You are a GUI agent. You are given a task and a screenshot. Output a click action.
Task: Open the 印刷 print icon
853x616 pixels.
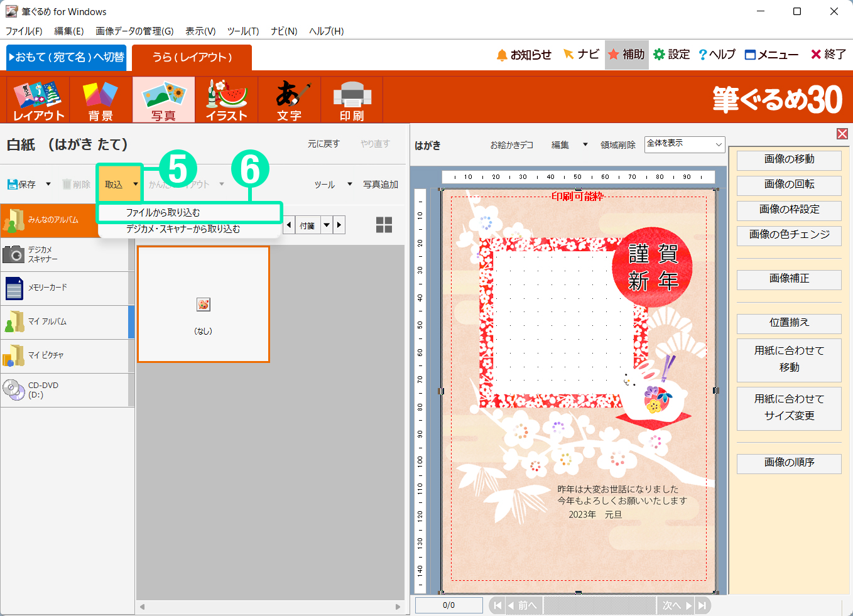pyautogui.click(x=352, y=100)
